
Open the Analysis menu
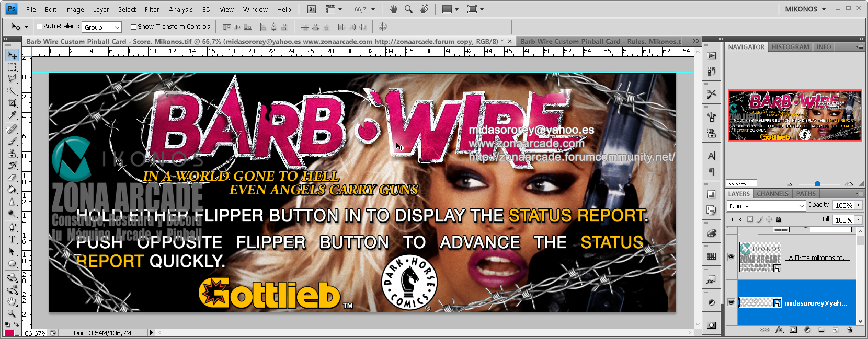point(181,9)
